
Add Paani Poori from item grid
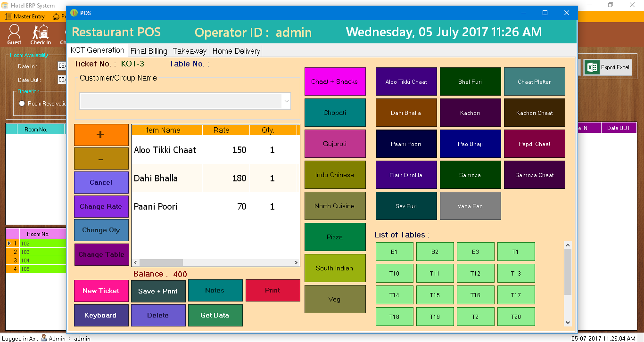click(406, 144)
